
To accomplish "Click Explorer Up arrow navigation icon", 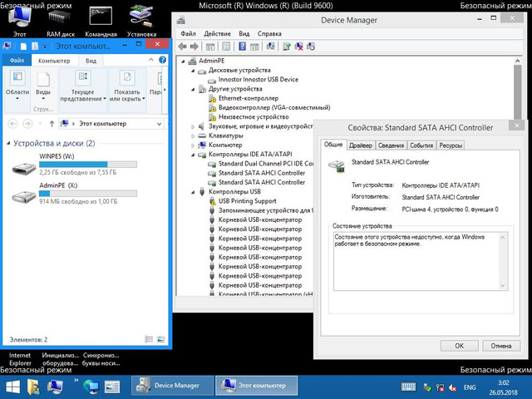I will coord(52,124).
